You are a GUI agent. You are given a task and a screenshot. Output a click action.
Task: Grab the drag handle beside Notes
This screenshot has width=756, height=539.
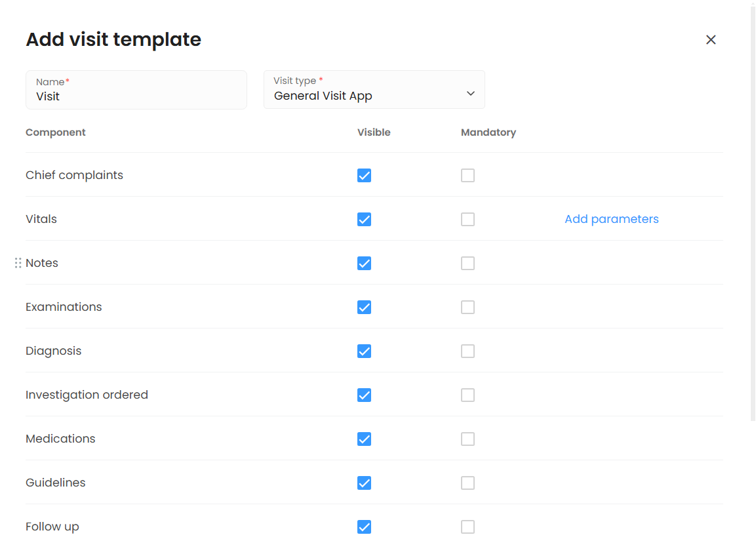click(18, 263)
